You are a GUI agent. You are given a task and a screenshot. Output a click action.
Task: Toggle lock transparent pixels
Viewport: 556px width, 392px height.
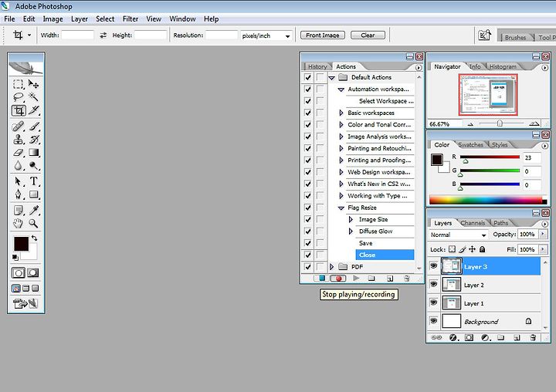pos(452,249)
